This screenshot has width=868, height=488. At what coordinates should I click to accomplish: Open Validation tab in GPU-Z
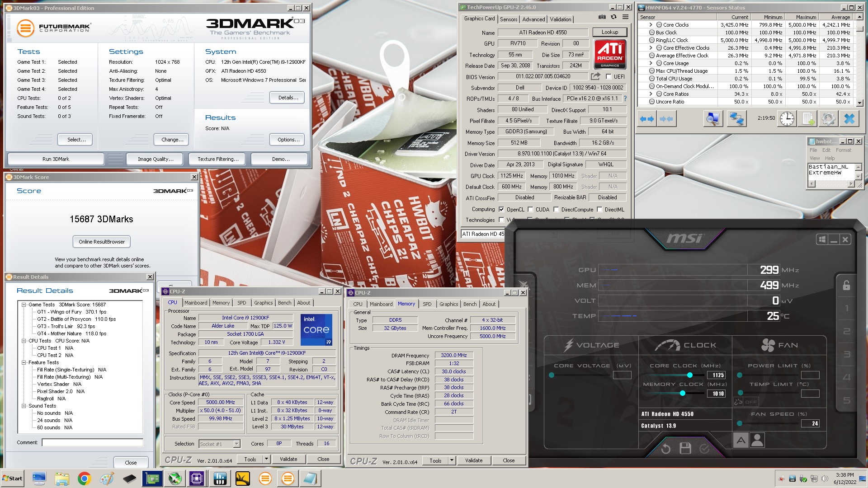click(561, 19)
